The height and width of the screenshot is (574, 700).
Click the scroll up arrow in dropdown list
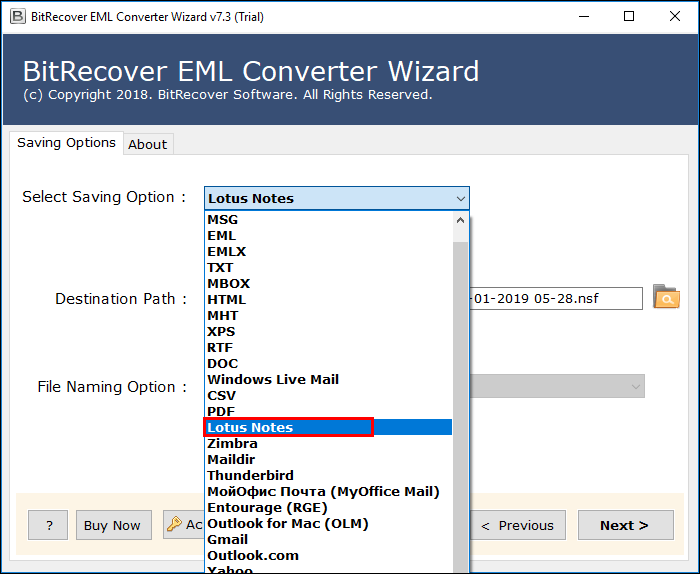460,220
